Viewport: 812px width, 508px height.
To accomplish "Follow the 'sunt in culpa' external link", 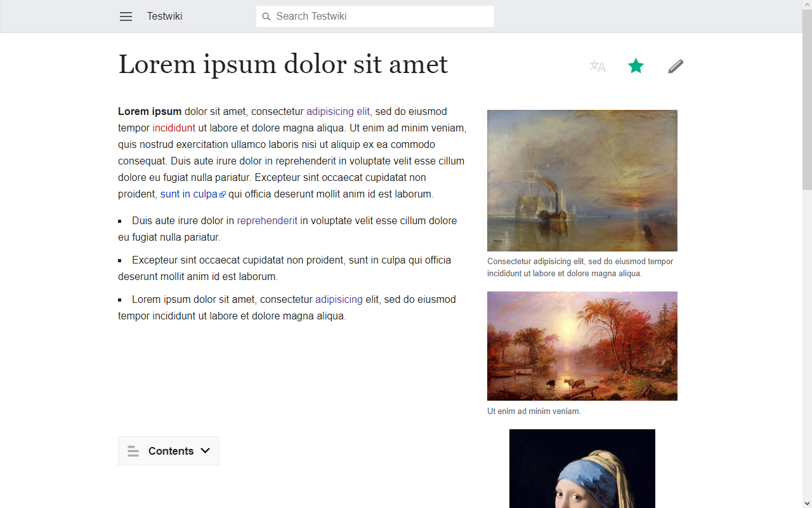I will pos(188,194).
